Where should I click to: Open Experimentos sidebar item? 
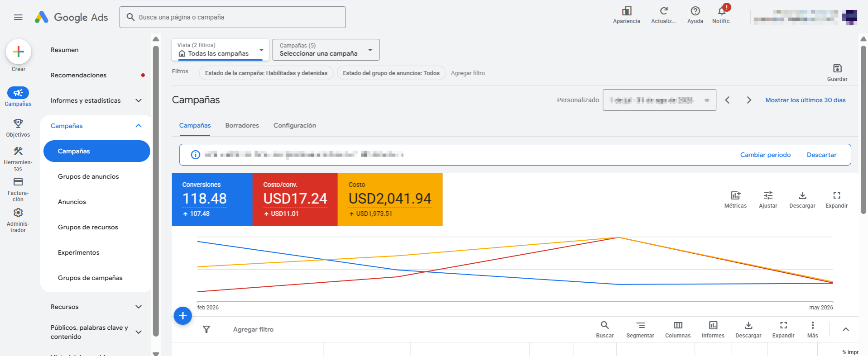pyautogui.click(x=79, y=252)
